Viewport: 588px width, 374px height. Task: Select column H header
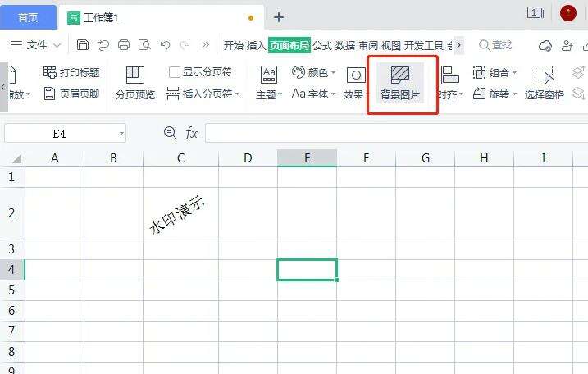pos(484,158)
